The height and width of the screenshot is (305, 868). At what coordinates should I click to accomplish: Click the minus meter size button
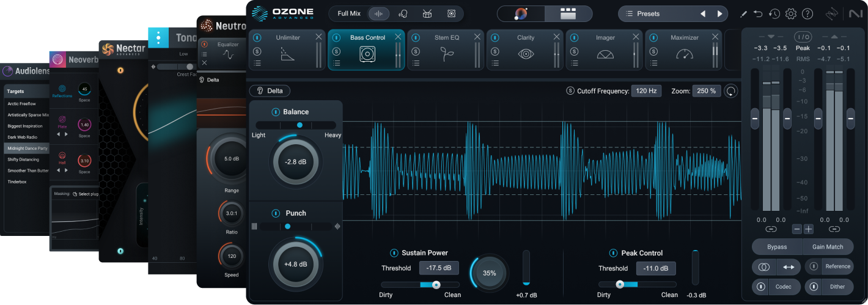(796, 229)
